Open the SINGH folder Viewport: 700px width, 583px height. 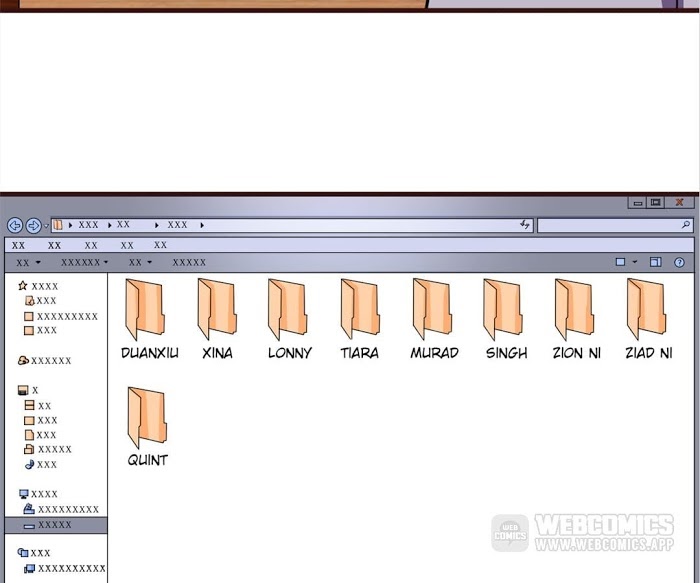(503, 310)
